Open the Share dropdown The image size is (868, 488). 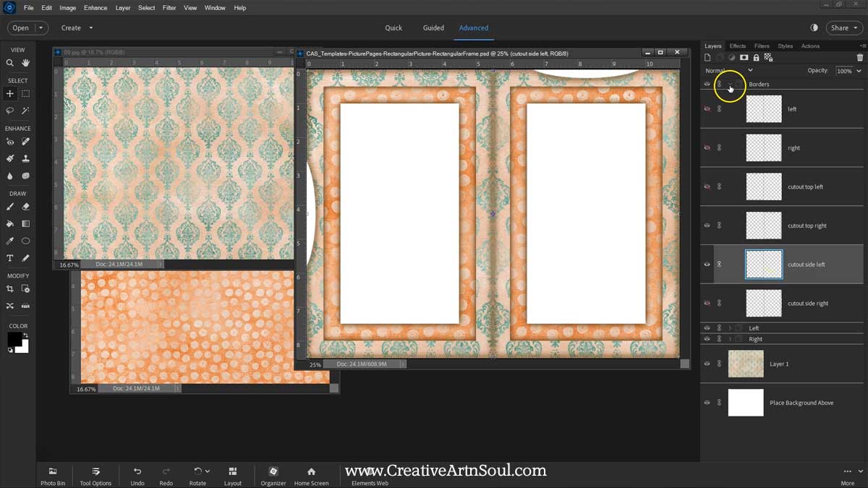844,27
